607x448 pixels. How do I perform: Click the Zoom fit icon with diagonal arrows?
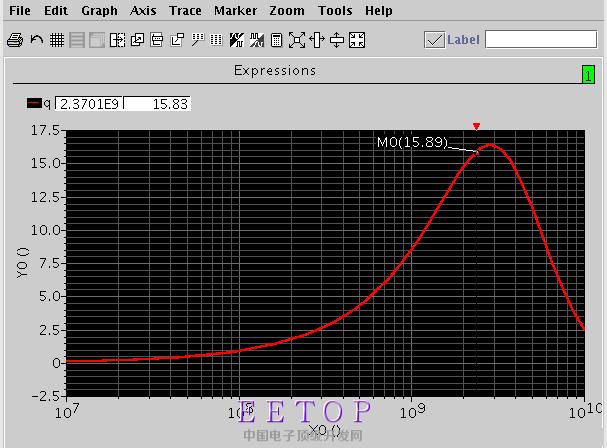297,40
